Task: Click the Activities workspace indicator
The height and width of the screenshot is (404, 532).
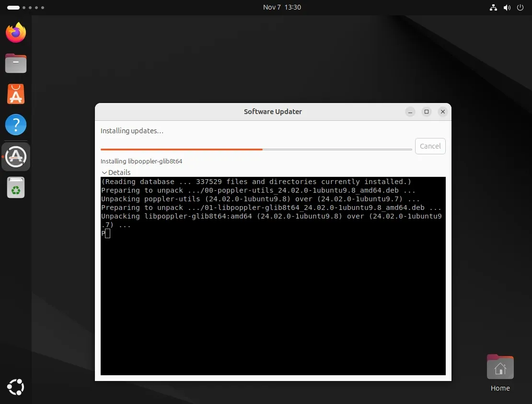Action: (26, 8)
